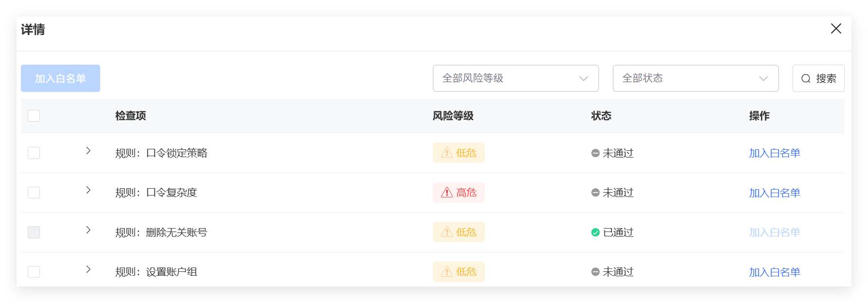Expand the 口令锁定策略 rule row
This screenshot has height=303, width=868.
click(x=88, y=151)
